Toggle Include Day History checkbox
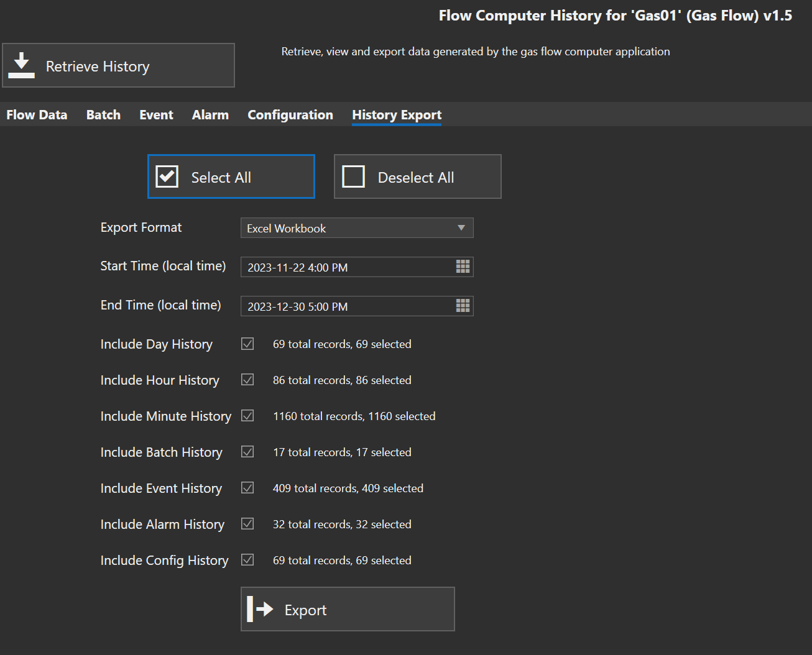The height and width of the screenshot is (655, 812). (247, 344)
